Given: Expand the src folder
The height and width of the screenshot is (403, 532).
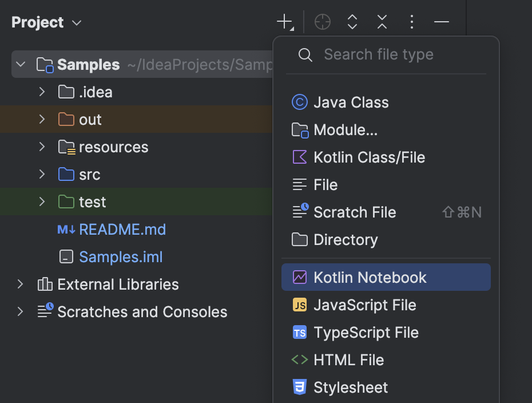Looking at the screenshot, I should 41,174.
